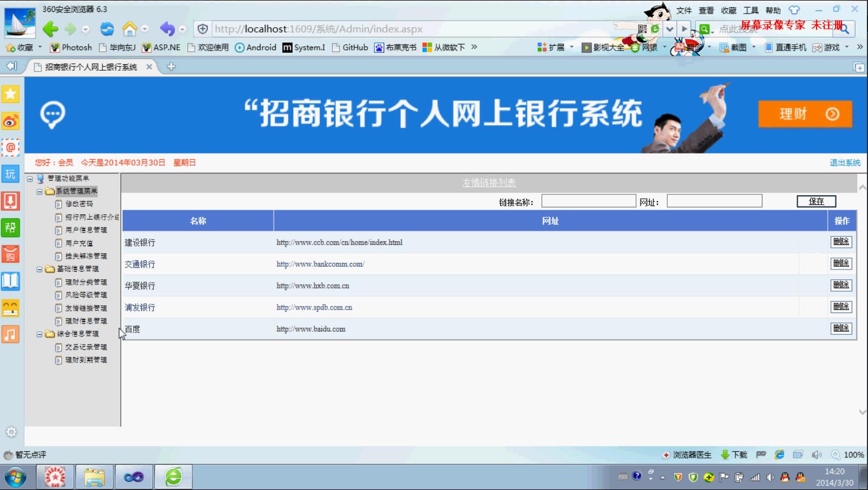
Task: Reload the page with the refresh icon
Action: point(107,29)
